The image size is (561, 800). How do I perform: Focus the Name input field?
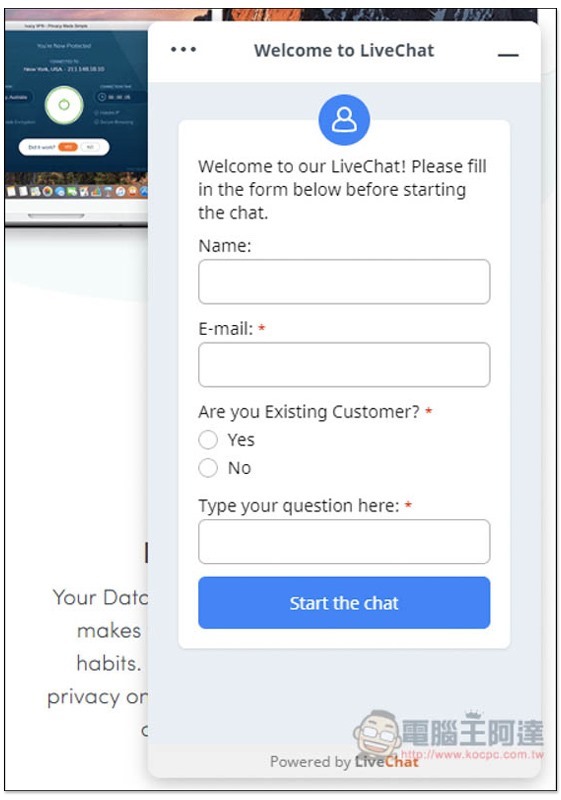[344, 282]
